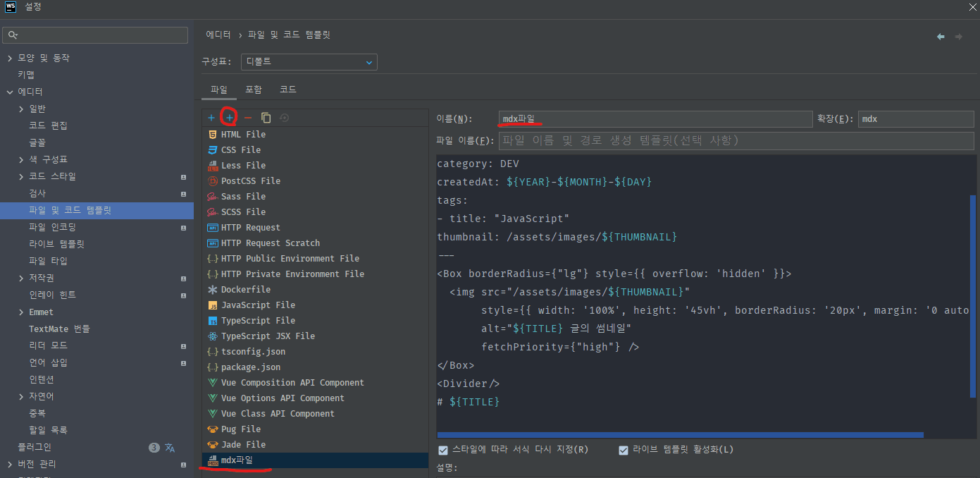Switch to the 코드 tab
Image resolution: width=980 pixels, height=478 pixels.
click(x=287, y=90)
